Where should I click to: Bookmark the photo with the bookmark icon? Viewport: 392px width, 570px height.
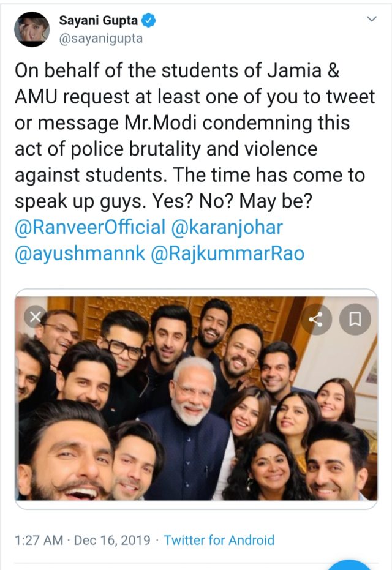coord(356,318)
